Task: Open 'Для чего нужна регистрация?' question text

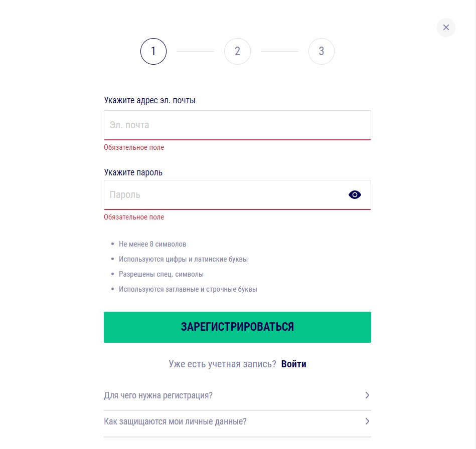Action: 158,395
